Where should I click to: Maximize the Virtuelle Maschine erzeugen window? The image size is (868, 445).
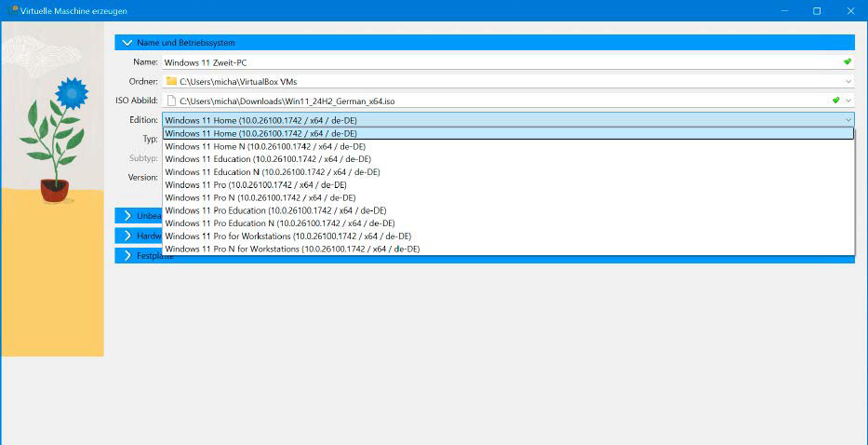(x=817, y=11)
